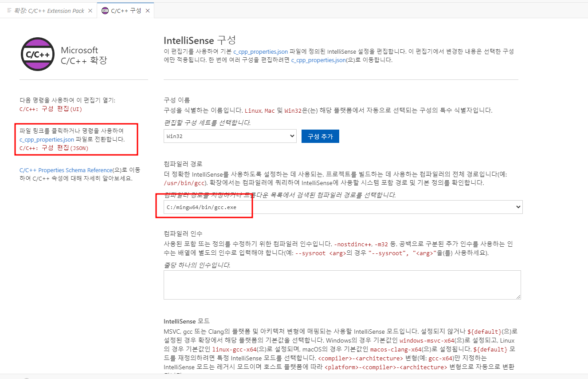The image size is (588, 379).
Task: Click the '-nostdinc++' argument example text
Action: (353, 244)
